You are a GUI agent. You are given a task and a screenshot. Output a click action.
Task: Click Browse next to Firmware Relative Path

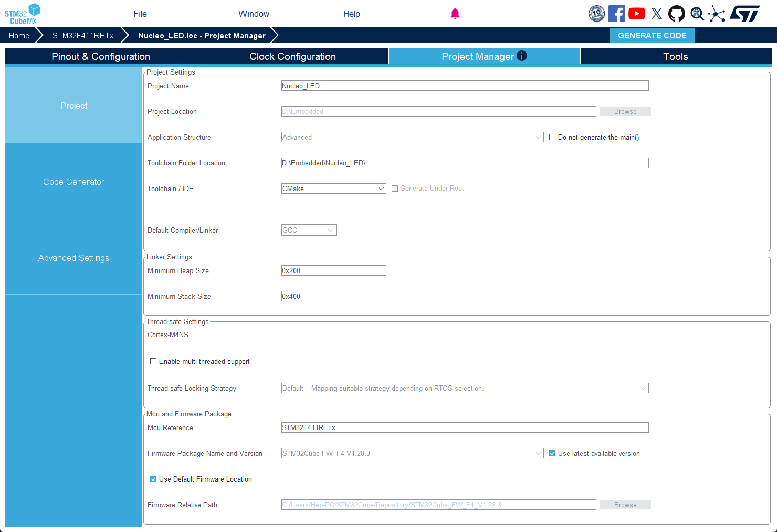pyautogui.click(x=625, y=505)
